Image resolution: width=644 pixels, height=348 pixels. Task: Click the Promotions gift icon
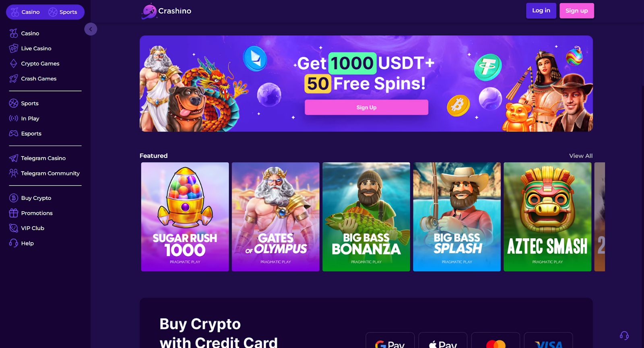[14, 213]
